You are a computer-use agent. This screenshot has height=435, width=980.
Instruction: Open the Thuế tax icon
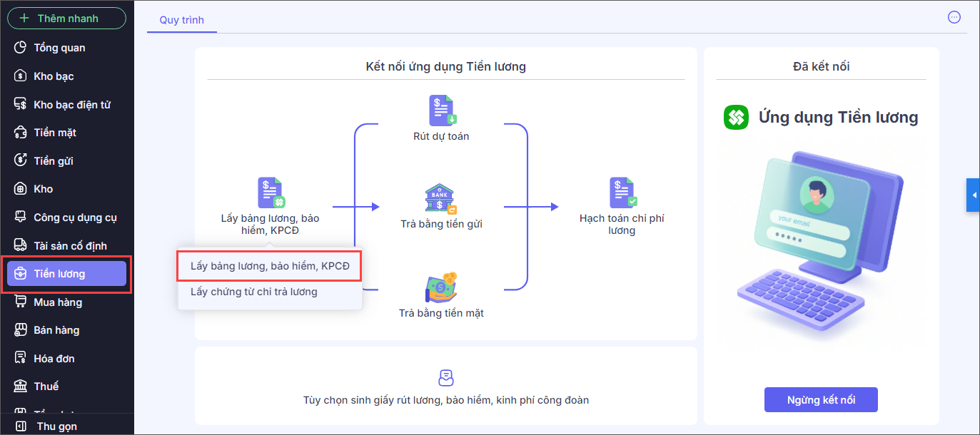(x=21, y=386)
